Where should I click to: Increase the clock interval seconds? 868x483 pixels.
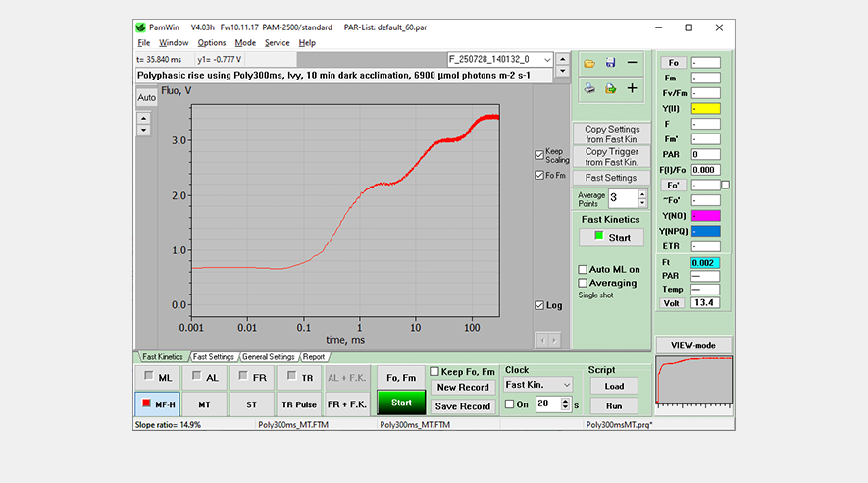[565, 401]
